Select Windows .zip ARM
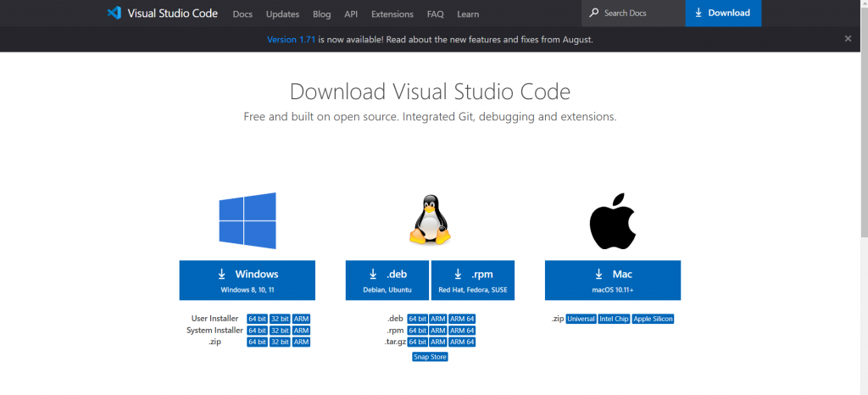Image resolution: width=868 pixels, height=395 pixels. (x=301, y=342)
